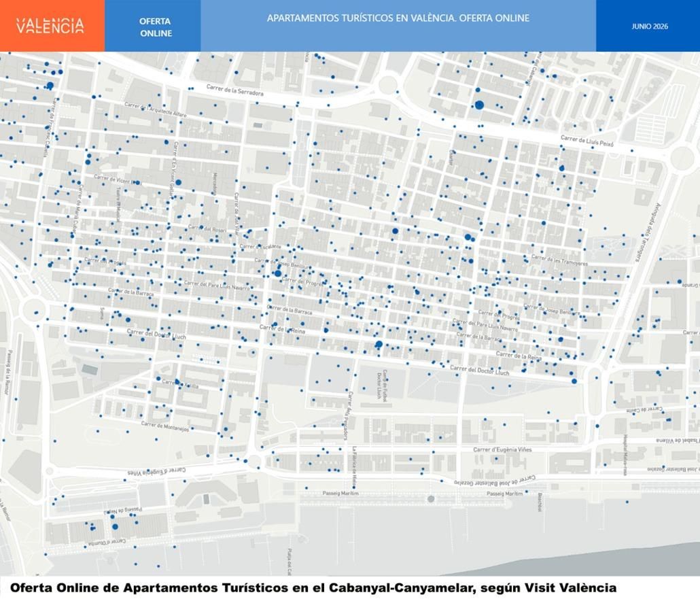Select the JUNIO 2026 date panel
Screen dimensions: 700x599
(650, 27)
